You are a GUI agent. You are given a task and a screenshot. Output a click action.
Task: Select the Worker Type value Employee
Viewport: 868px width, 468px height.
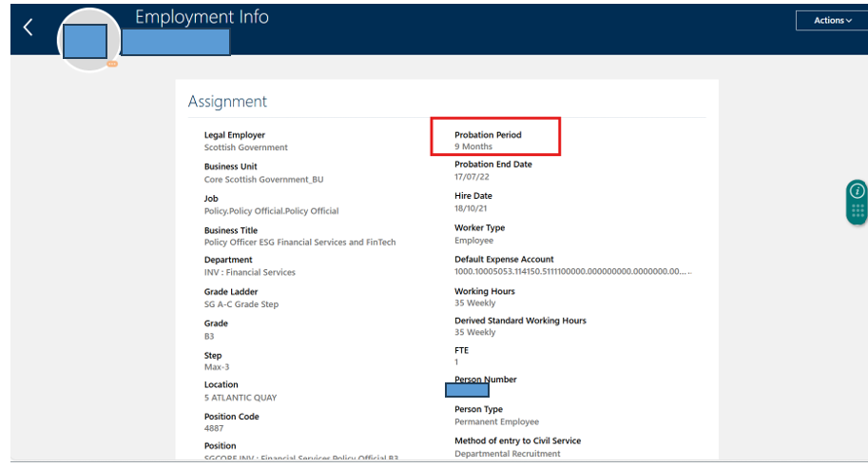473,241
